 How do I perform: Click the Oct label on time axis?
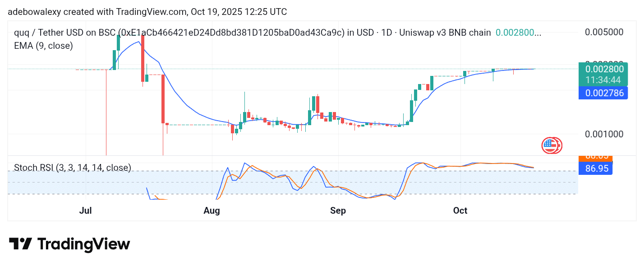460,211
